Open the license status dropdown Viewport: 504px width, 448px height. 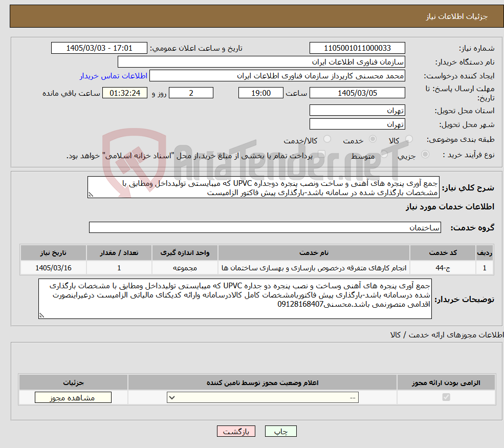point(262,397)
